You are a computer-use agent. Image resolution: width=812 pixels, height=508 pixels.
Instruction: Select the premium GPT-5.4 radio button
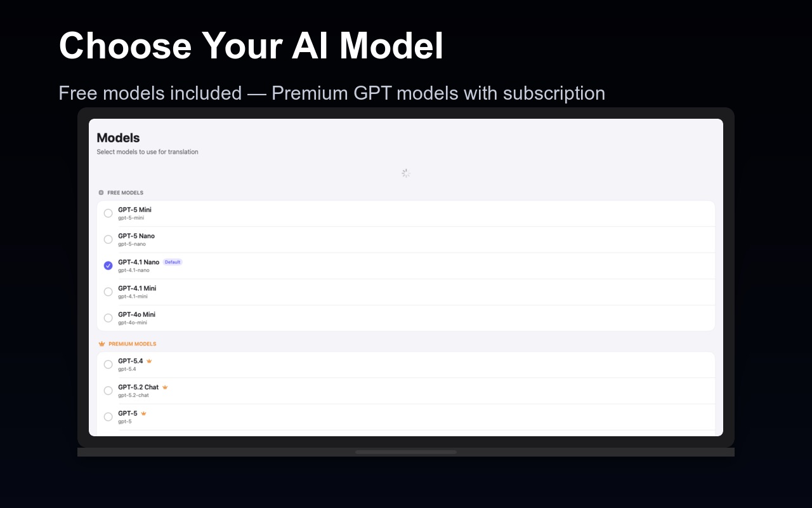point(108,364)
